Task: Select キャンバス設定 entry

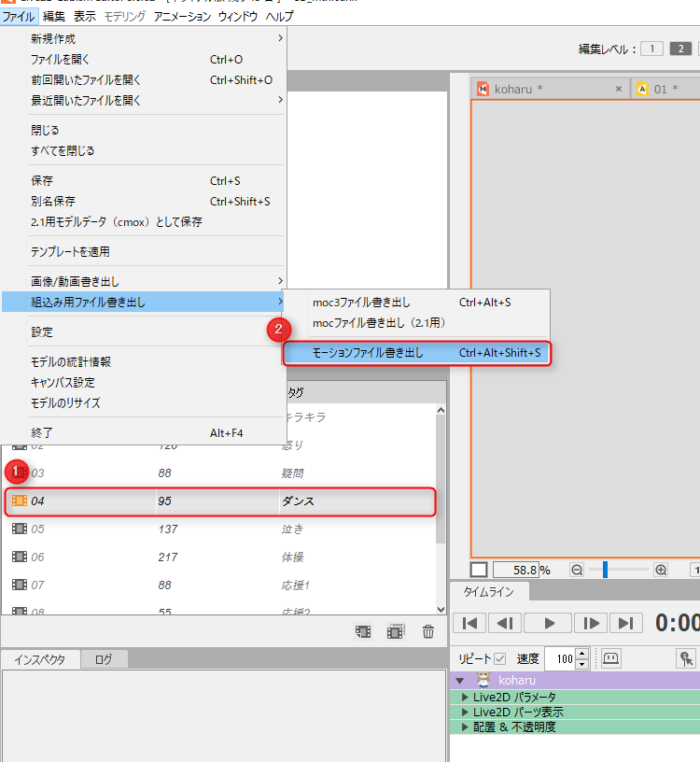Action: [x=144, y=383]
